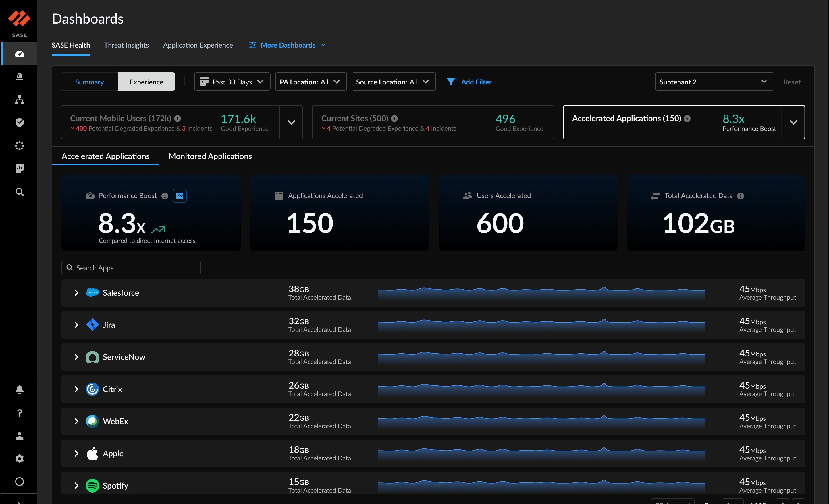Switch to the Threat Insights tab
Screen dimensions: 829x504
click(x=126, y=45)
